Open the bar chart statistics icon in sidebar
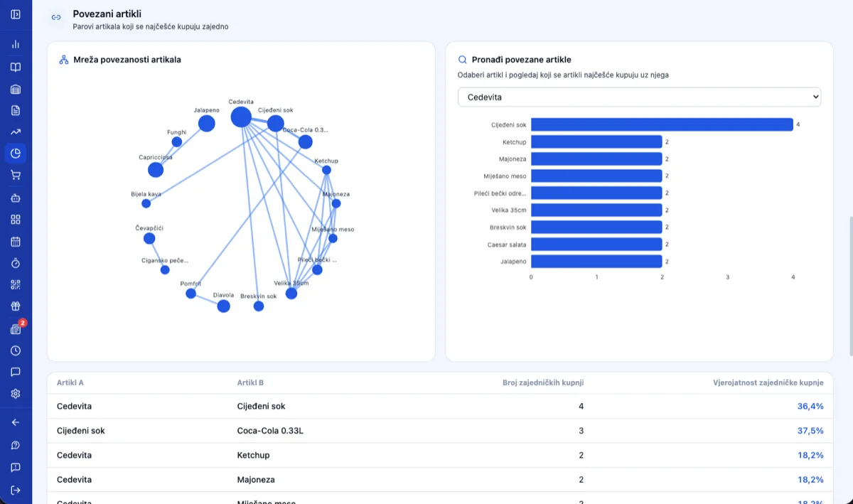The height and width of the screenshot is (504, 853). (16, 44)
